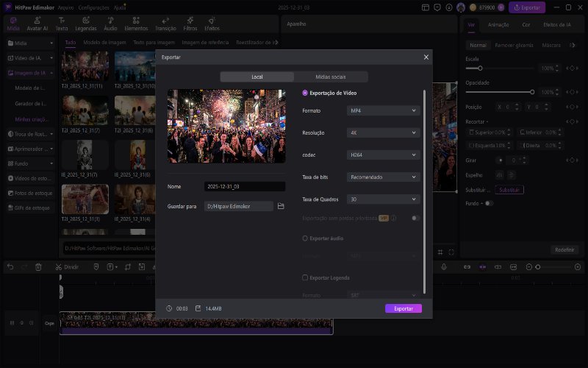This screenshot has width=588, height=368.
Task: Open the Áudio tool
Action: 110,24
